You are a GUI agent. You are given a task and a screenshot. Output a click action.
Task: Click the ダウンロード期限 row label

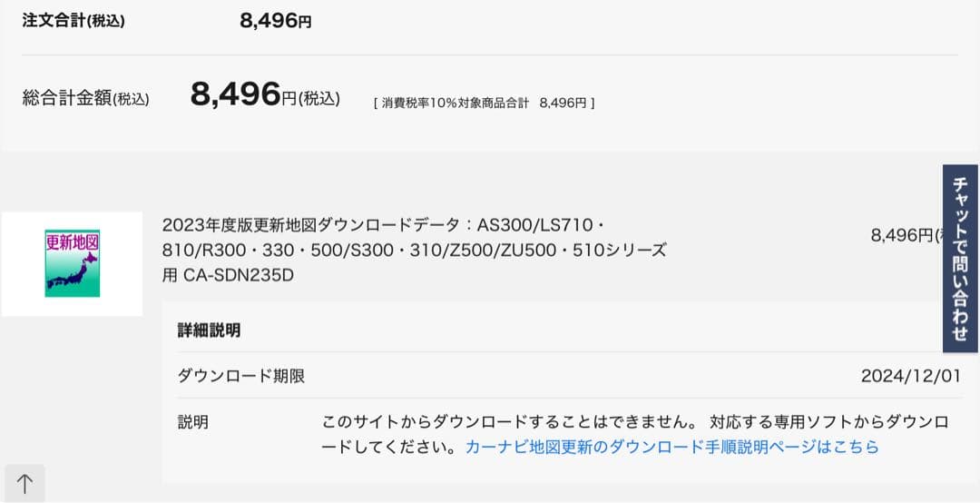(x=240, y=376)
